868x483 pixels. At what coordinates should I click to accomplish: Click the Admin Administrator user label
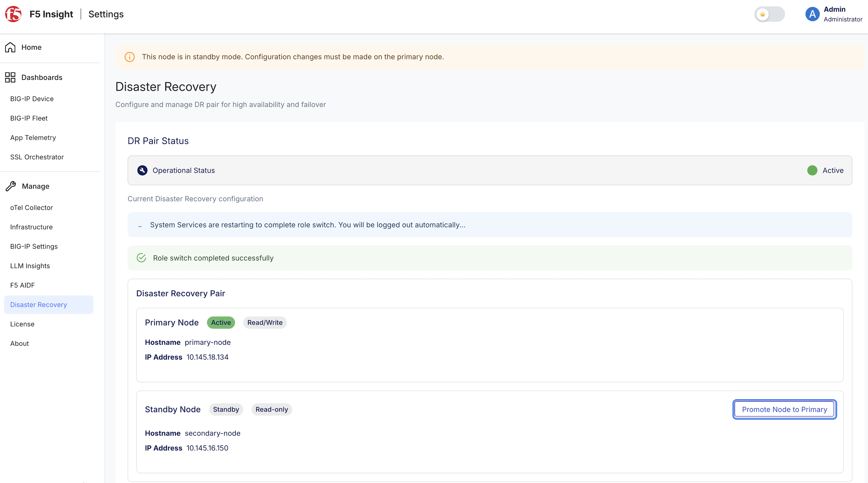(x=843, y=14)
